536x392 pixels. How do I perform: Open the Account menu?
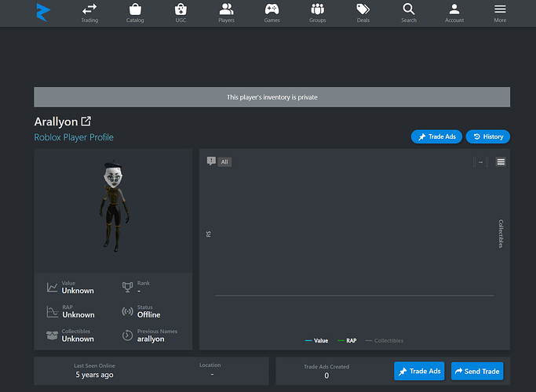[x=454, y=13]
